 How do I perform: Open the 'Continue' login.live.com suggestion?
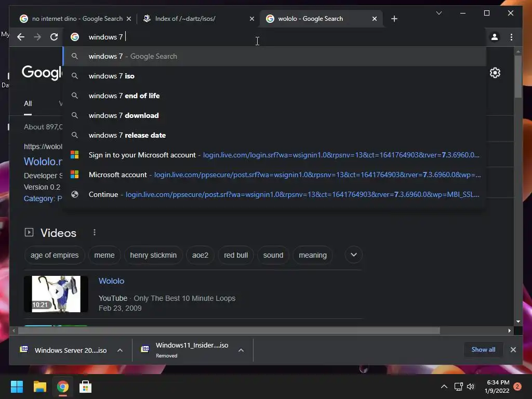point(275,194)
